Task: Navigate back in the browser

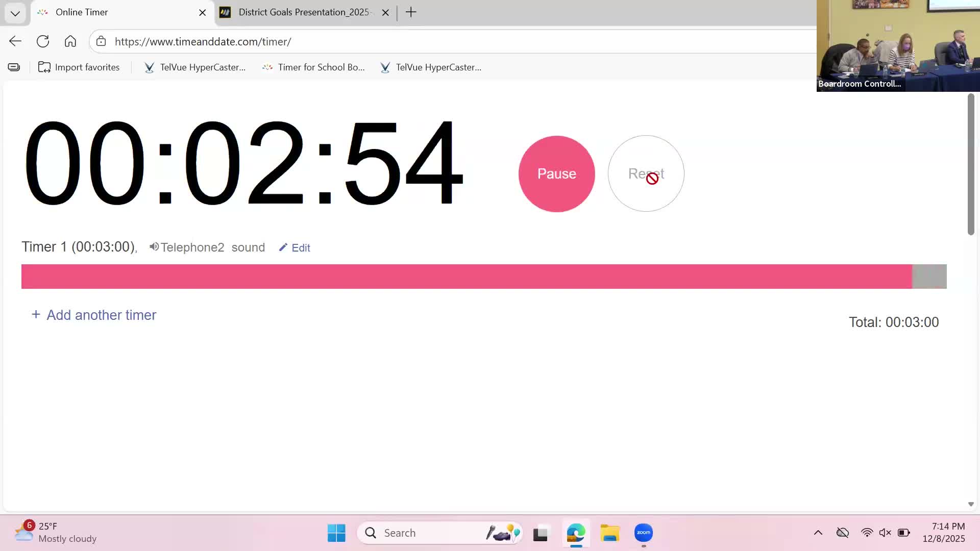Action: pyautogui.click(x=15, y=41)
